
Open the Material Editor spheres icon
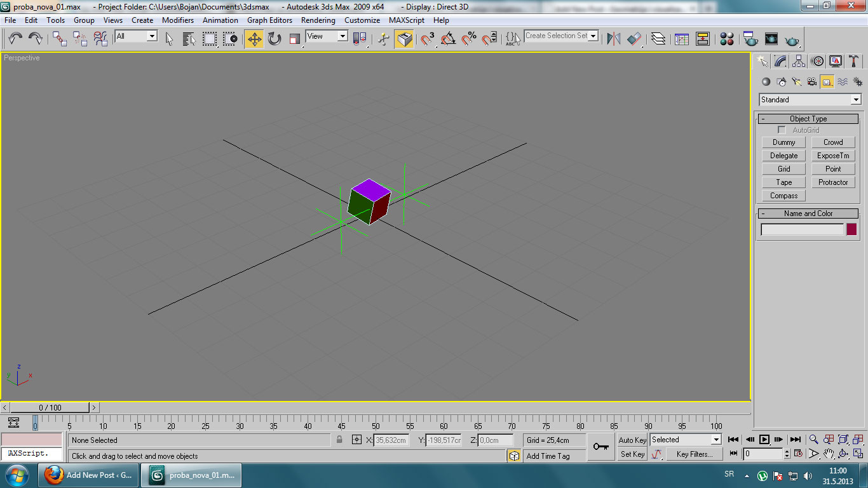[x=727, y=39]
